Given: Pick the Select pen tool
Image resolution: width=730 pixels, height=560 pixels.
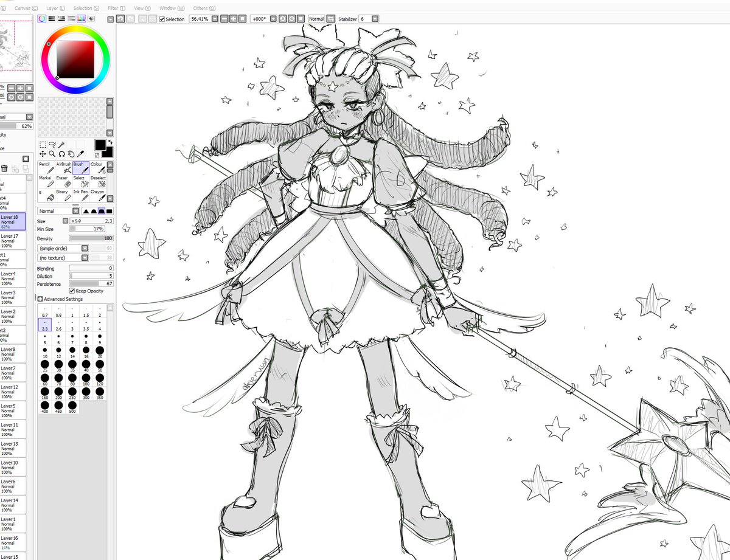Looking at the screenshot, I should (81, 182).
